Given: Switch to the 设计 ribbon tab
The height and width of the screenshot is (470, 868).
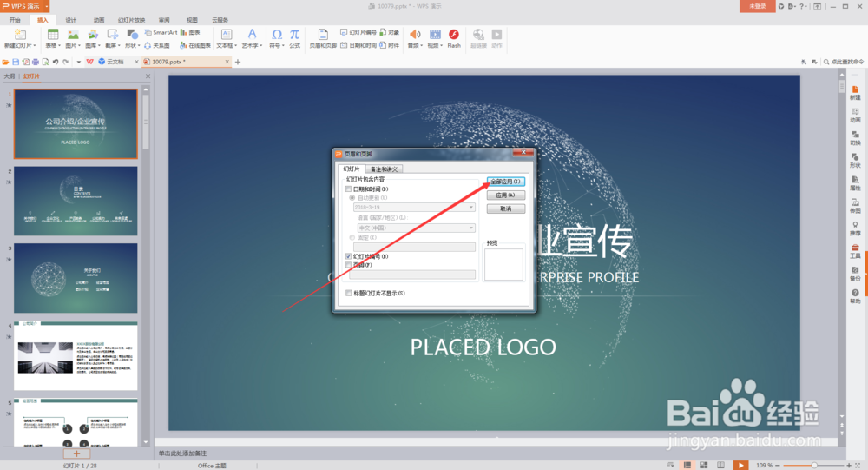Looking at the screenshot, I should click(x=71, y=20).
